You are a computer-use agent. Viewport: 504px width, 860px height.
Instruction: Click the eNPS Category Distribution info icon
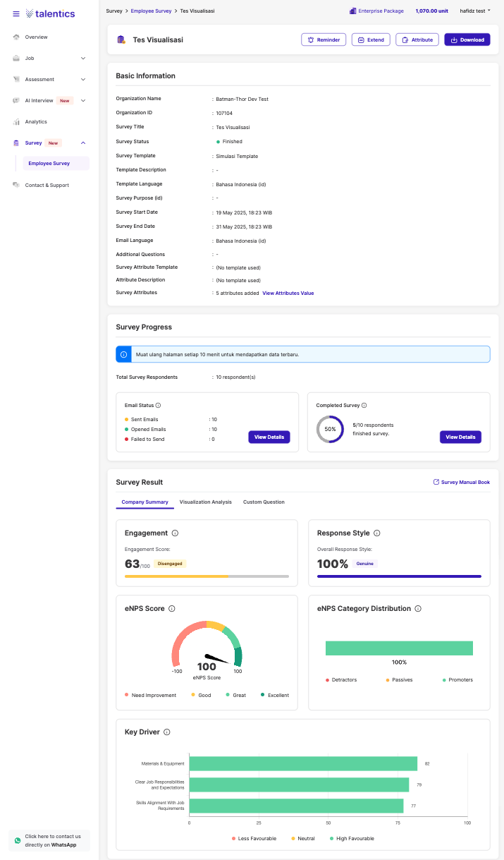click(418, 608)
